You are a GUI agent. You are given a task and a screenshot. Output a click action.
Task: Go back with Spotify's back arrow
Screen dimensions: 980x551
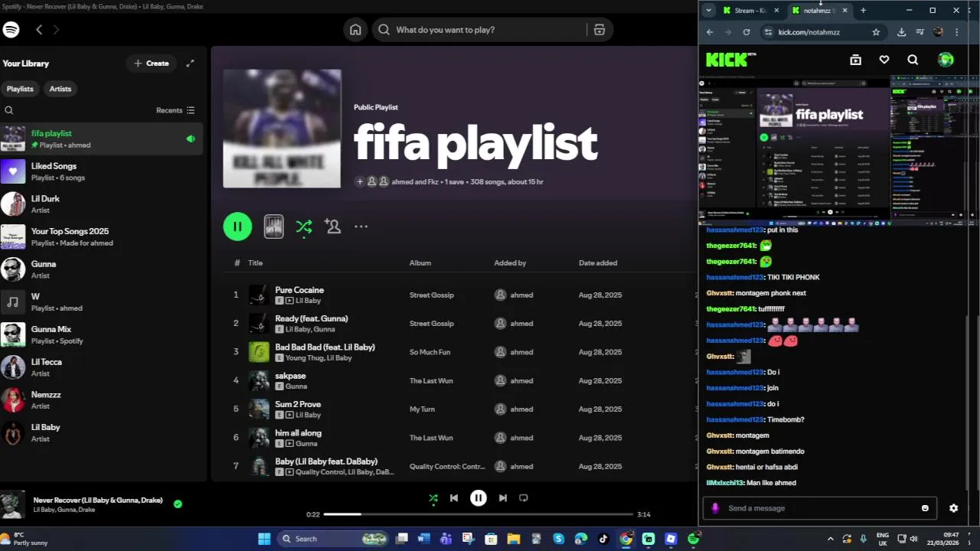[x=39, y=30]
